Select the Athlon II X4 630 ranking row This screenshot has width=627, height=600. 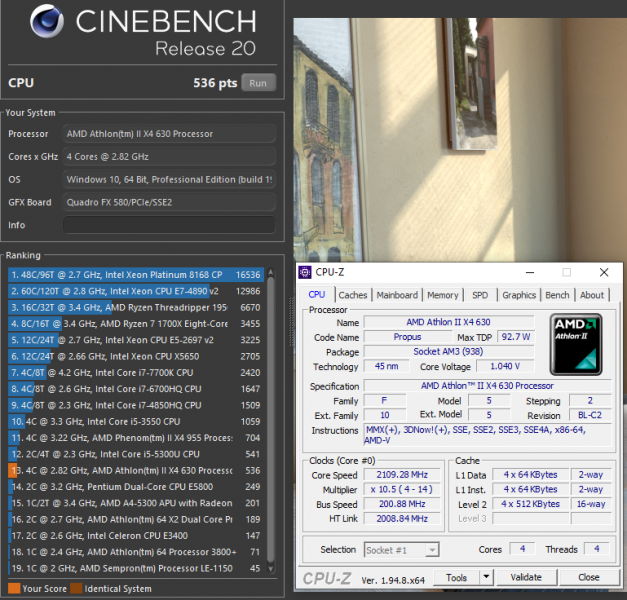(136, 470)
